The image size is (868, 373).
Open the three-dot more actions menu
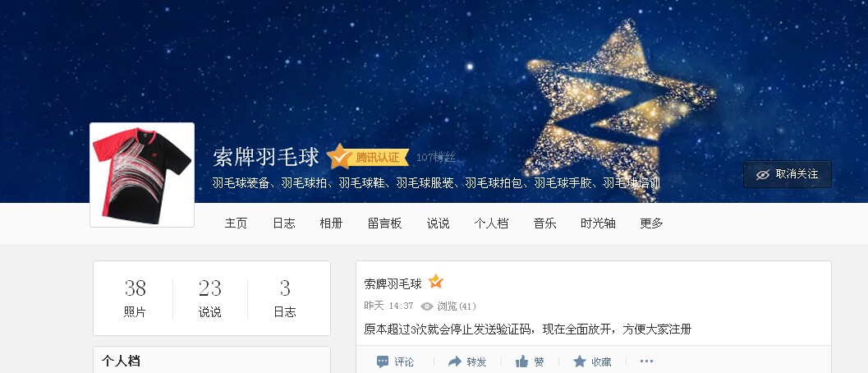646,361
